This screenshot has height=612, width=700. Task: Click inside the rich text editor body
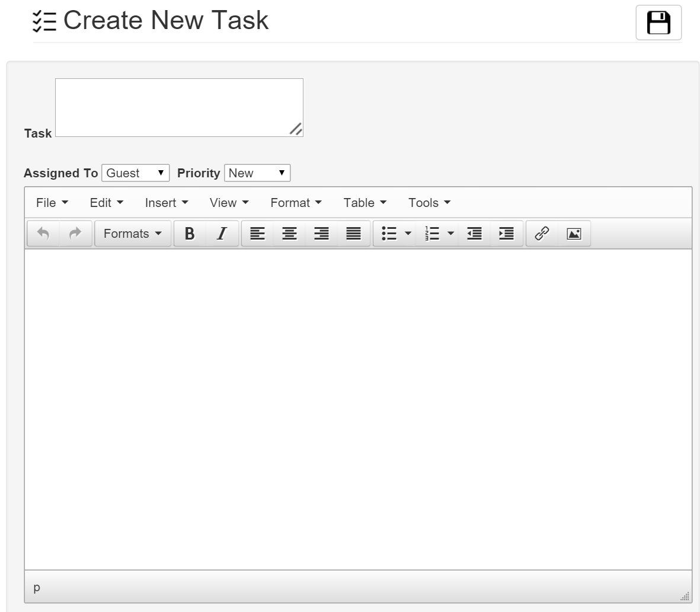(x=358, y=409)
